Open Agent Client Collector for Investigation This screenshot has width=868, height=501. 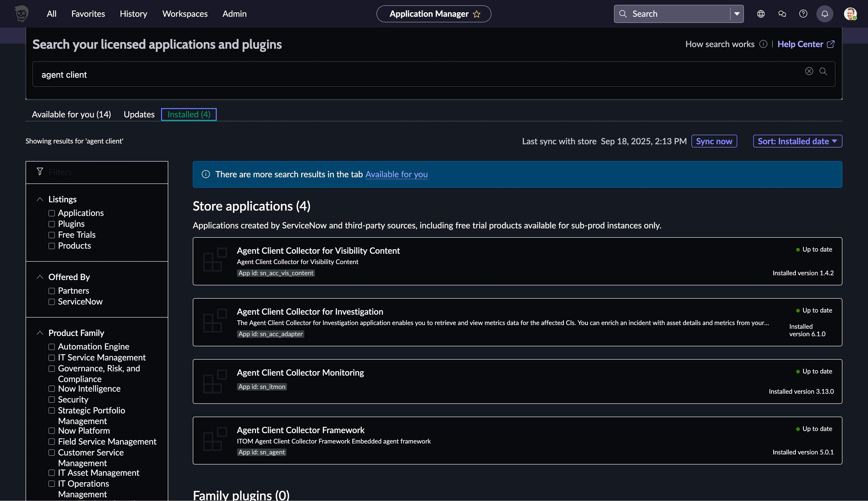(310, 311)
